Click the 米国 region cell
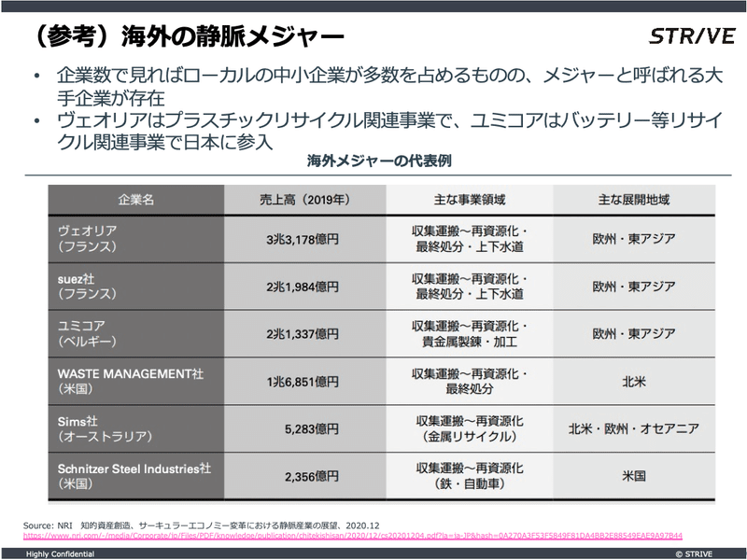The width and height of the screenshot is (747, 560). 634,476
